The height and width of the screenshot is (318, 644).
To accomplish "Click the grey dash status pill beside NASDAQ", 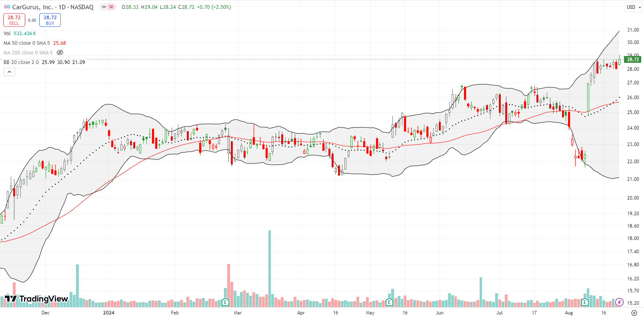I will click(104, 7).
